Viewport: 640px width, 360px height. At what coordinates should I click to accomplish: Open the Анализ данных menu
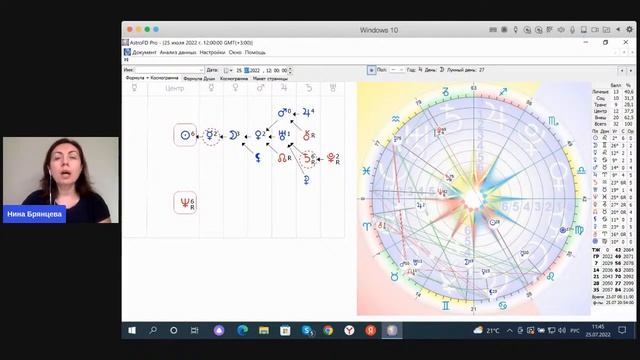tap(178, 52)
